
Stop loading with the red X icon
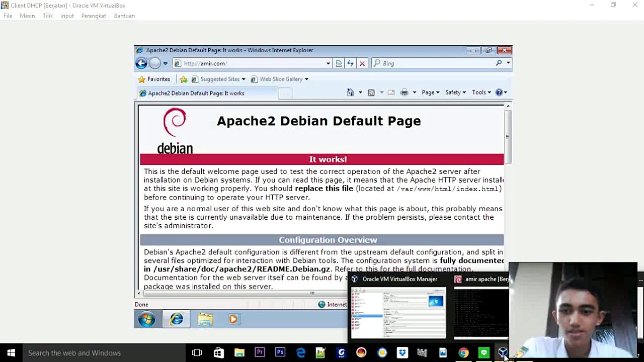(362, 63)
